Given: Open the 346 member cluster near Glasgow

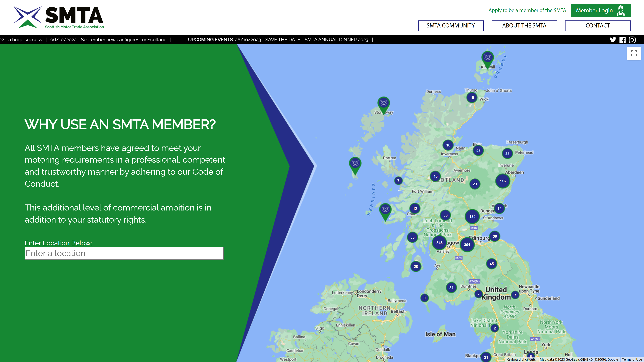Looking at the screenshot, I should [439, 243].
